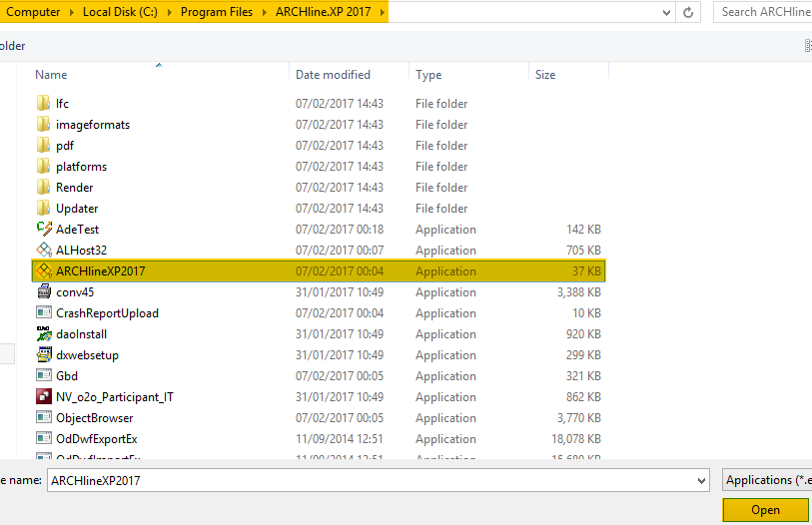Click the 3,388 KB size value
The width and height of the screenshot is (812, 525).
[x=579, y=292]
